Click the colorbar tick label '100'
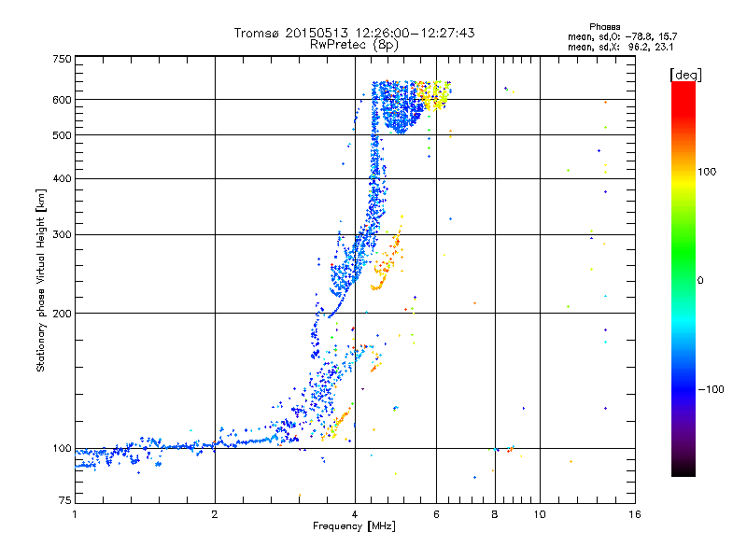Screen dimensions: 747x560 coord(707,172)
